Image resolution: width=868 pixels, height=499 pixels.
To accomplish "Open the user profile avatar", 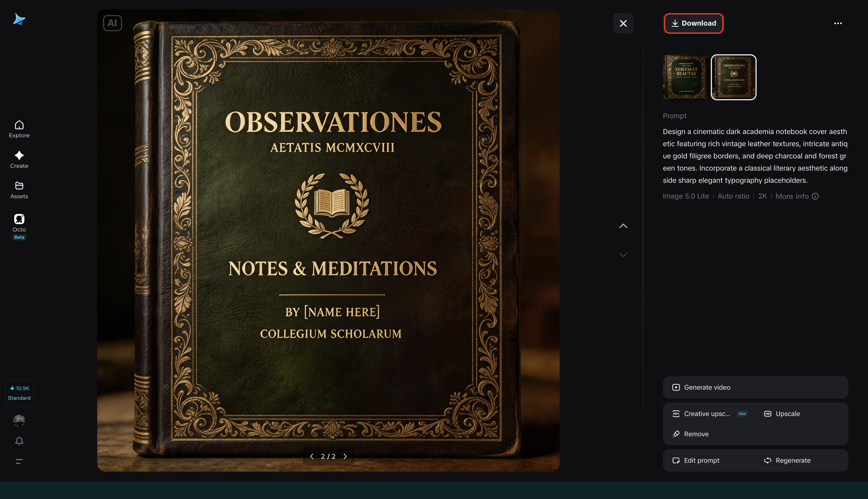I will pyautogui.click(x=19, y=421).
